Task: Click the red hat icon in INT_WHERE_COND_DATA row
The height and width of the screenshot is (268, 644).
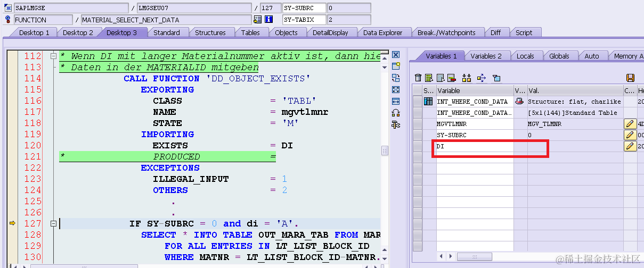Action: [519, 102]
